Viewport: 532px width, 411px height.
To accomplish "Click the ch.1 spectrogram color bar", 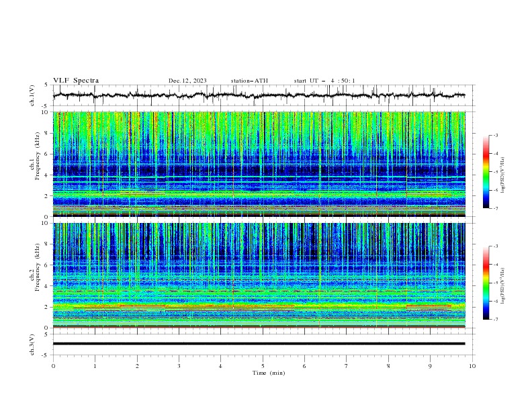I will (486, 172).
